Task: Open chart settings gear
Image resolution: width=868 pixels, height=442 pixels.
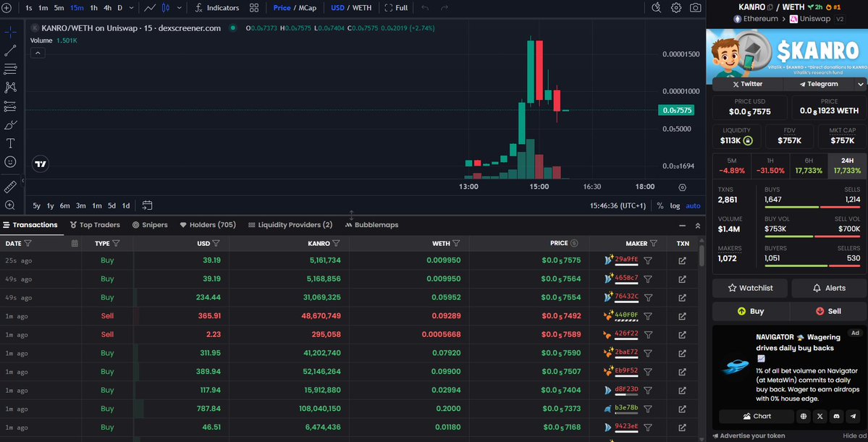Action: coord(676,8)
